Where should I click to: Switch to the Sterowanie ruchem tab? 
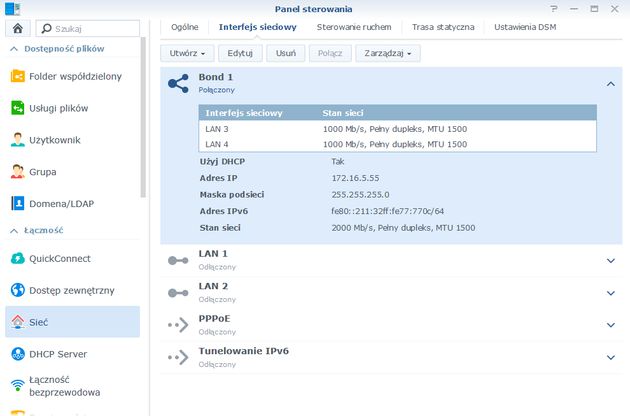[x=354, y=27]
